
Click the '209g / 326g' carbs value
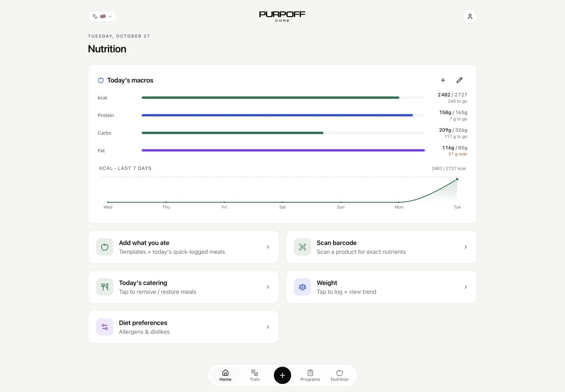point(453,130)
